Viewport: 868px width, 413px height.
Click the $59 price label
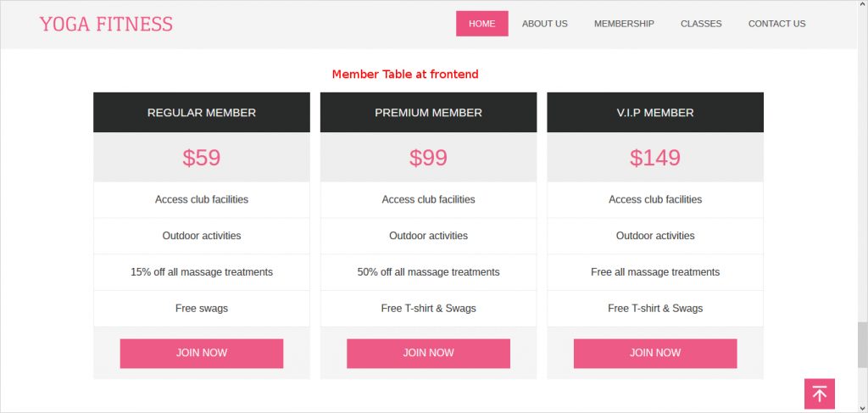click(202, 158)
